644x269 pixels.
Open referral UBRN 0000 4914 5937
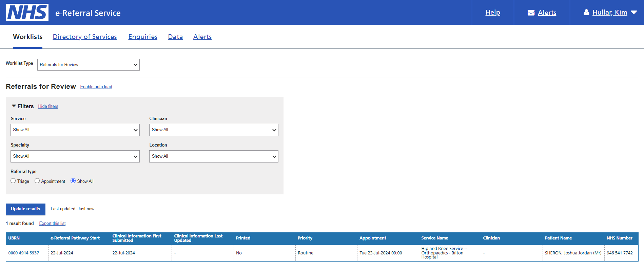(24, 253)
